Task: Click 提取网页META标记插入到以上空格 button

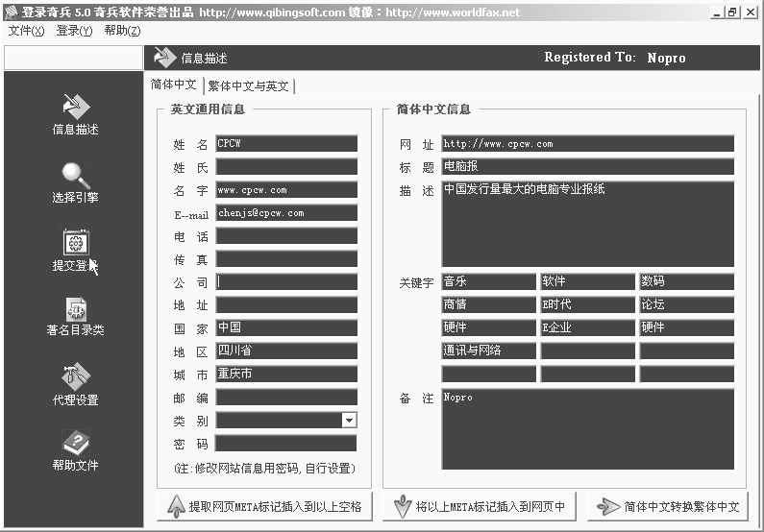Action: (x=265, y=507)
